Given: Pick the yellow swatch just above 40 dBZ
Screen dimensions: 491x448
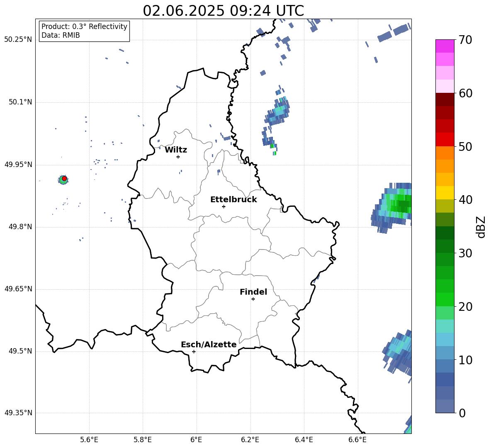Looking at the screenshot, I should coord(445,193).
